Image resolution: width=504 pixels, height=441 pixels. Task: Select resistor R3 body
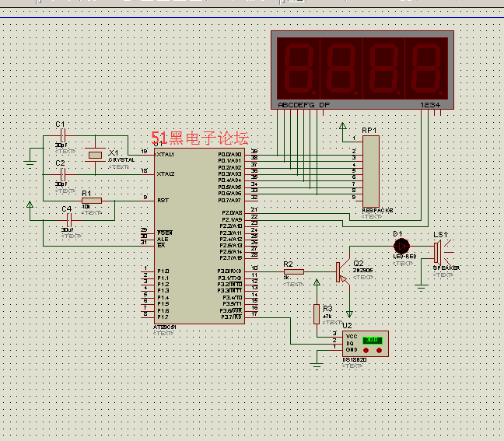317,314
